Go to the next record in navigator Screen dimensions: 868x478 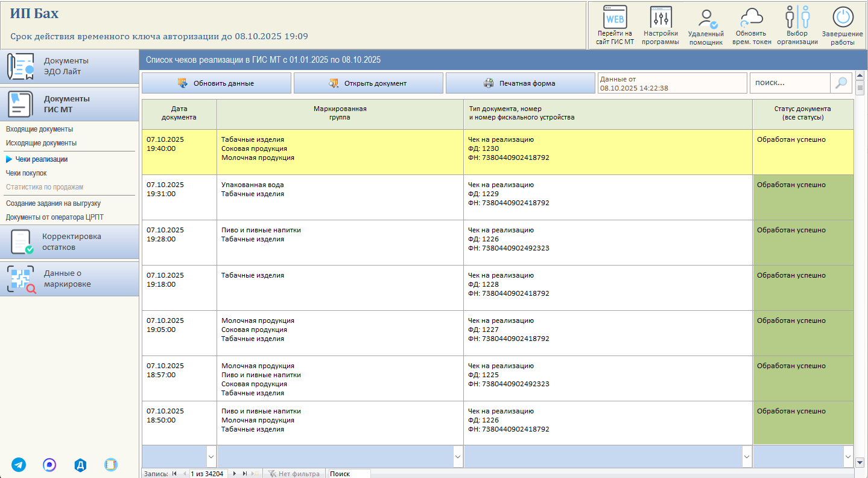[235, 474]
